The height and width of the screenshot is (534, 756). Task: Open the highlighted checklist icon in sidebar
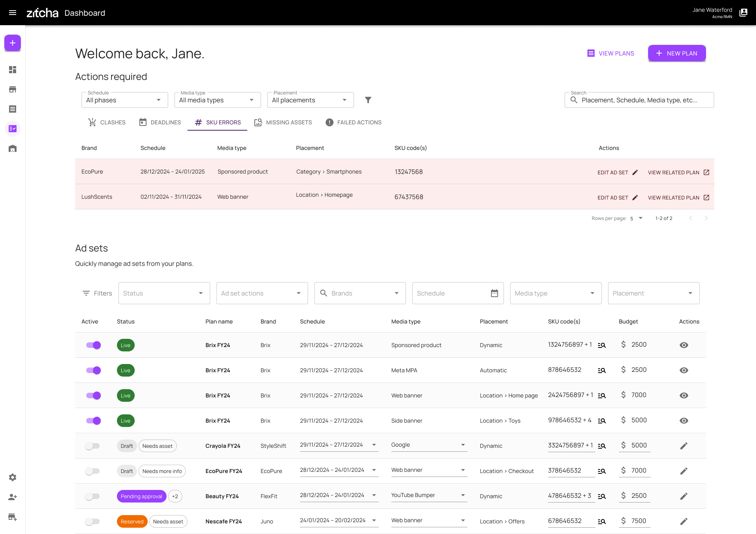(13, 129)
